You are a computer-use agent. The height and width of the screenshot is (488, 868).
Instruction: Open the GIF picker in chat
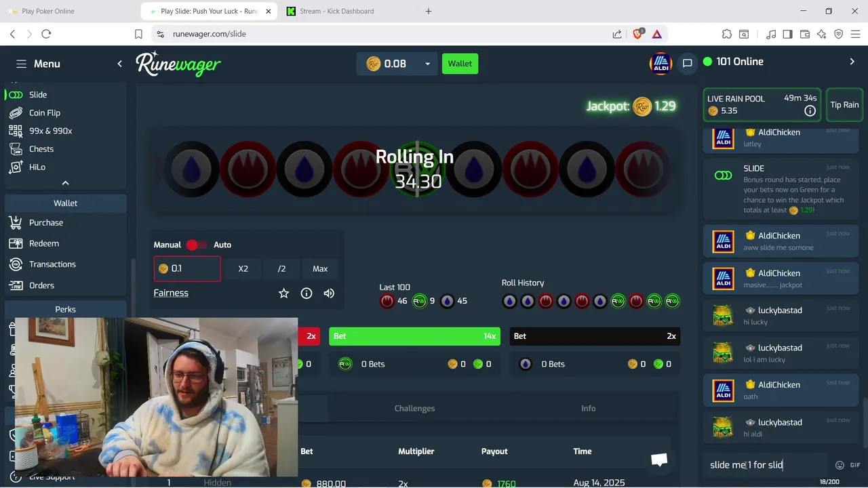coord(855,465)
